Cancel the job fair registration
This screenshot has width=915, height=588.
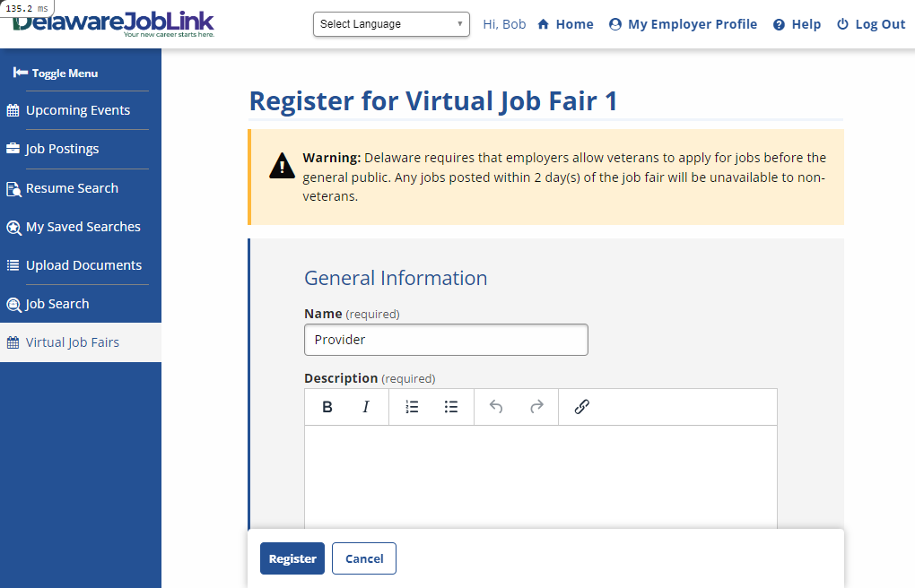click(x=364, y=558)
